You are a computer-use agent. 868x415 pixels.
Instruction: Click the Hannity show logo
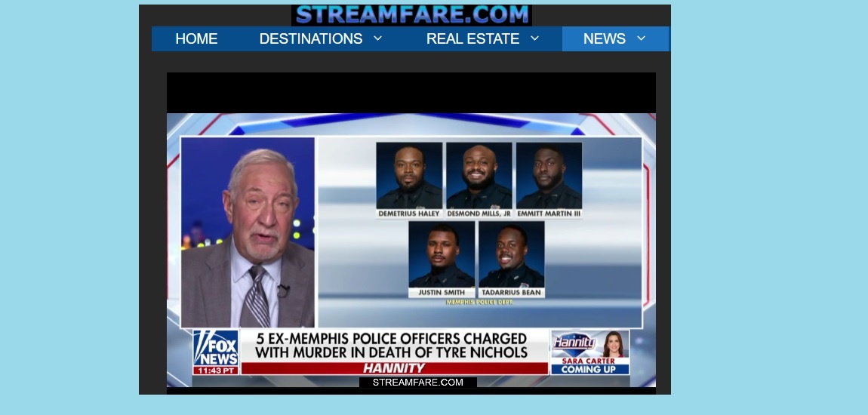[574, 343]
